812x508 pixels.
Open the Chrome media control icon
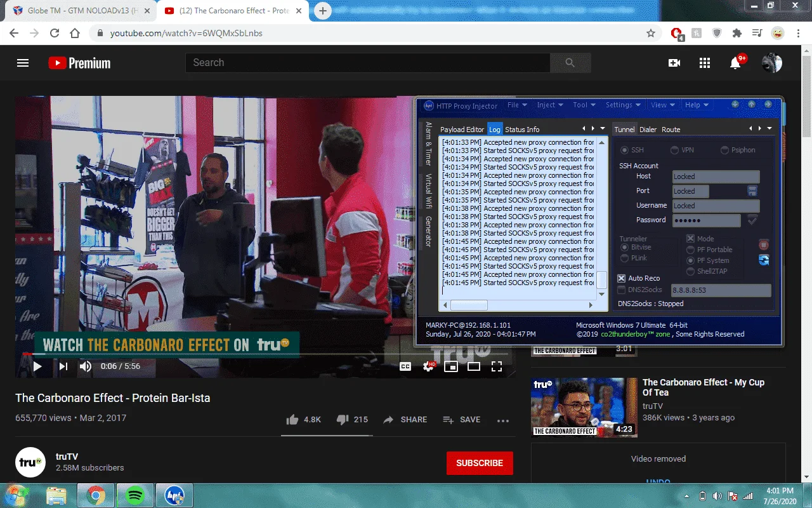(757, 33)
